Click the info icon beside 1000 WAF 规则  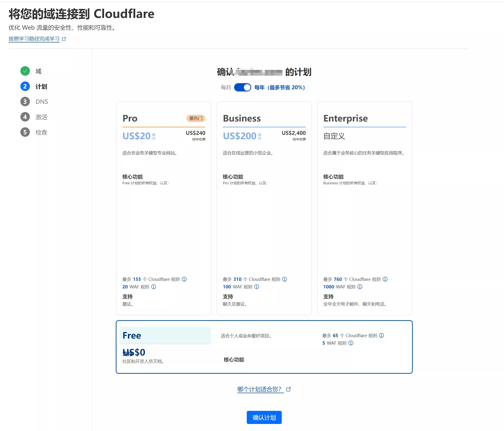[x=360, y=287]
